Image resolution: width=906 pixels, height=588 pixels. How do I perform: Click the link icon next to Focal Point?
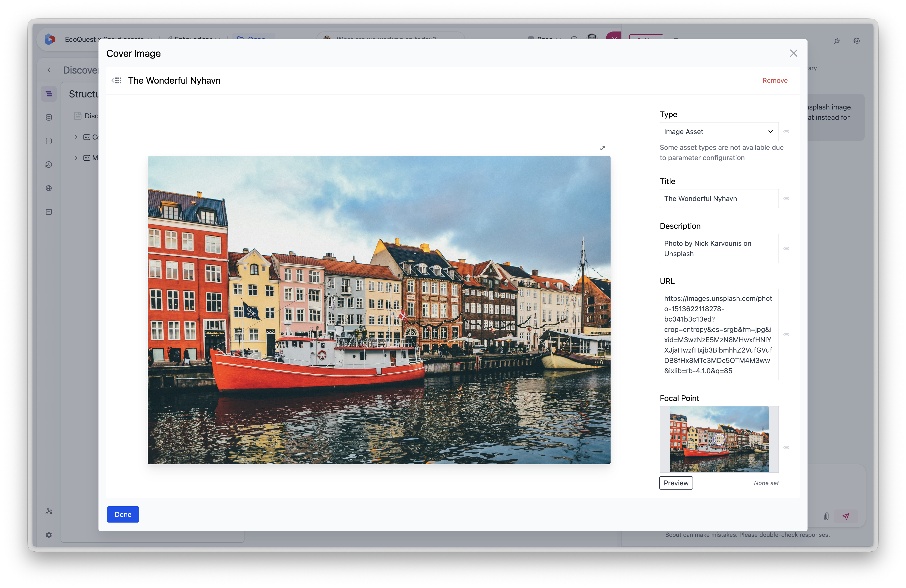coord(786,448)
